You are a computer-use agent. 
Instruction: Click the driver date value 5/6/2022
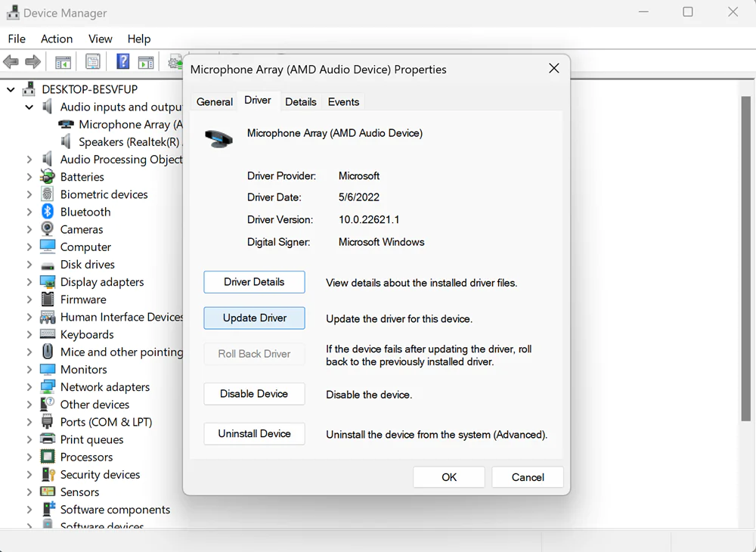358,197
